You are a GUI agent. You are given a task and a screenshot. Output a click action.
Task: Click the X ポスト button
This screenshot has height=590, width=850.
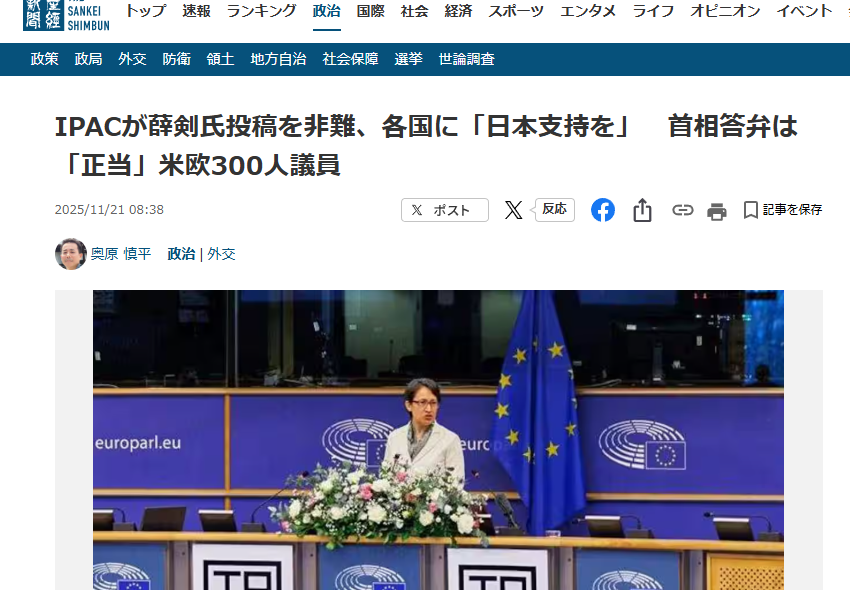(x=445, y=210)
